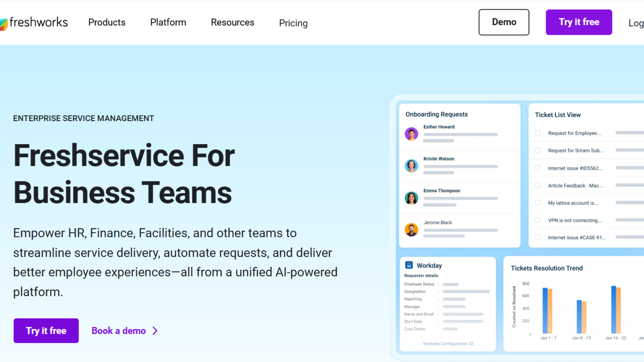Tick the Internet issue #ID5562 checkbox
Image resolution: width=644 pixels, height=362 pixels.
[538, 168]
